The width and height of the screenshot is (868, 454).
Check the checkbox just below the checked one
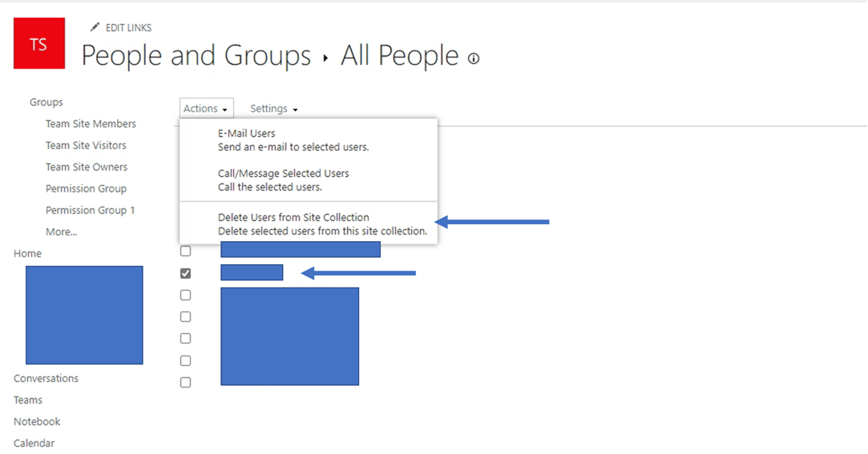point(185,295)
